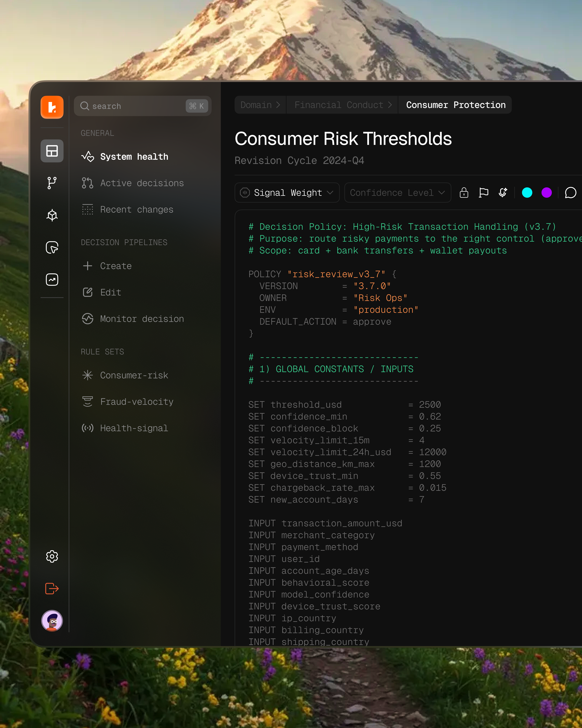The width and height of the screenshot is (582, 728).
Task: Activate the AI voice dictation icon
Action: tap(503, 193)
